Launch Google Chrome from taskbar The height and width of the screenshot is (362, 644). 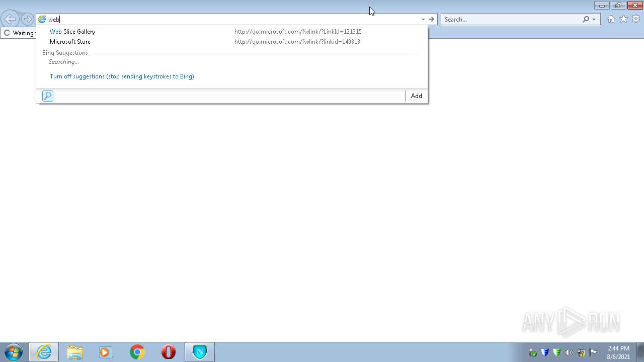click(x=137, y=352)
